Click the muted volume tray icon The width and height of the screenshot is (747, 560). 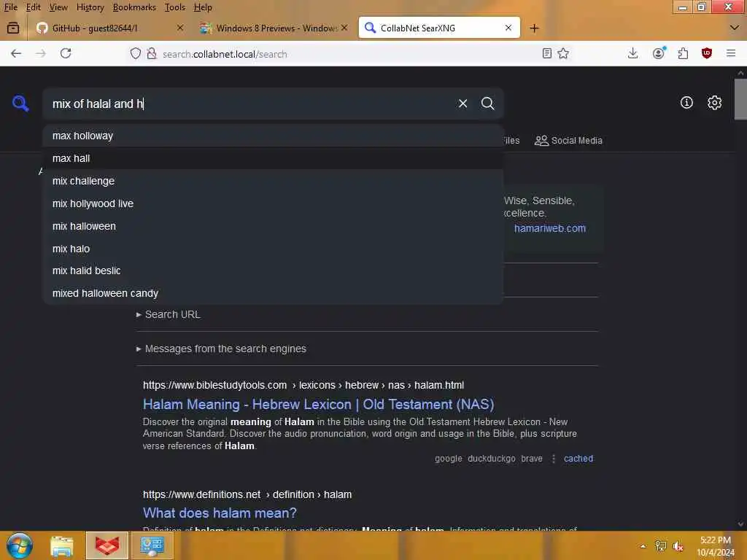[x=678, y=546]
